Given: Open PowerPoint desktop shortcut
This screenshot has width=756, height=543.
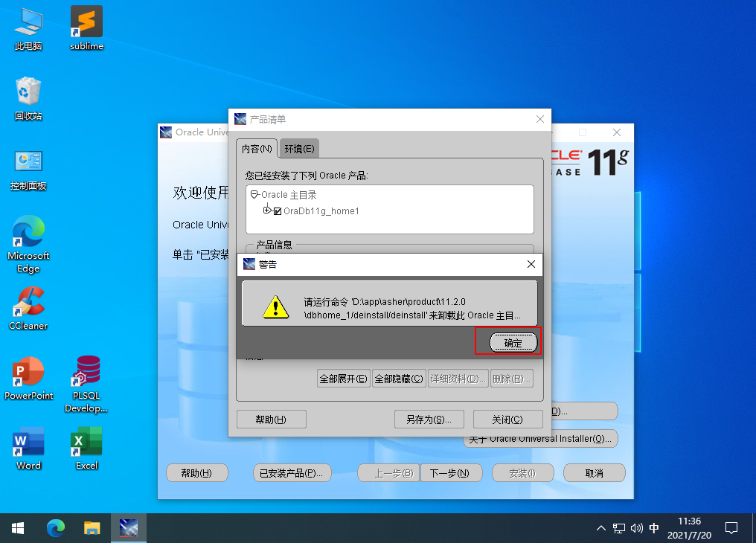Looking at the screenshot, I should point(28,378).
